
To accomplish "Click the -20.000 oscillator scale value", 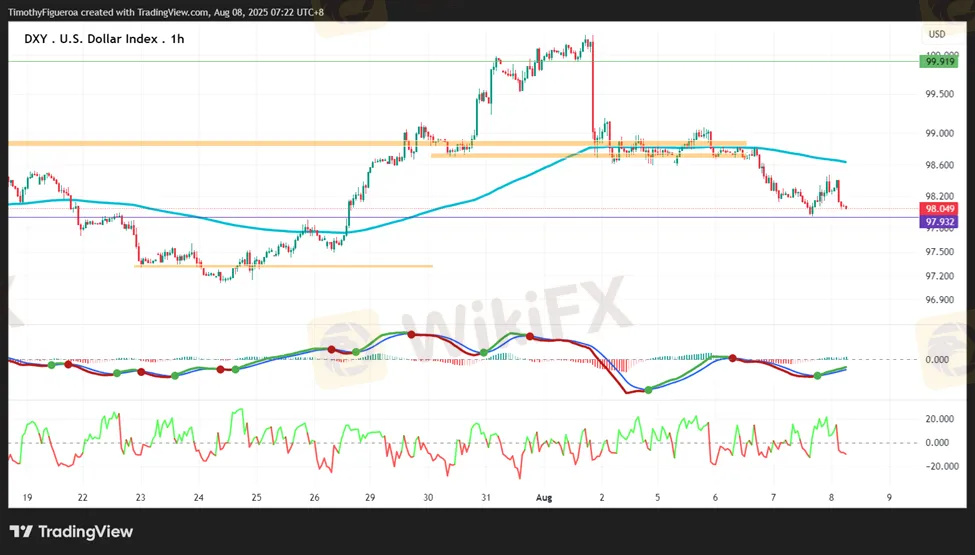I will click(940, 466).
